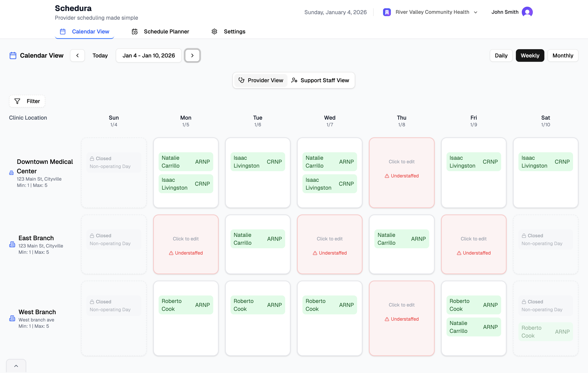
Task: Click Understaffed warning icon on West Branch Thursday
Action: [387, 319]
